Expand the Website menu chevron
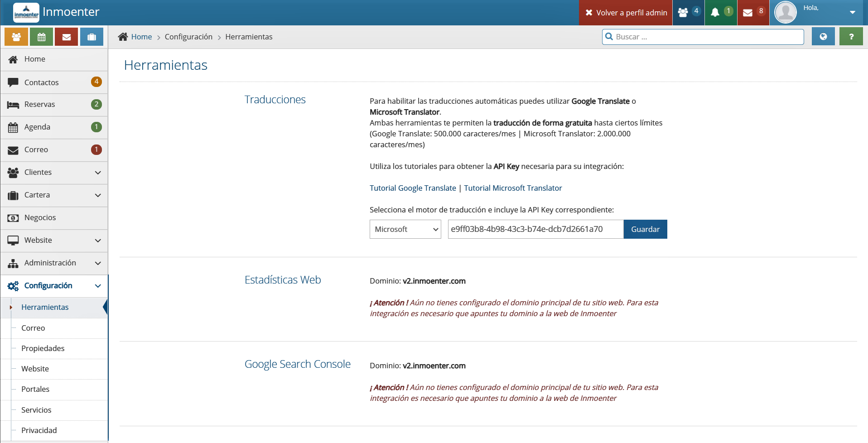The image size is (868, 443). 98,241
